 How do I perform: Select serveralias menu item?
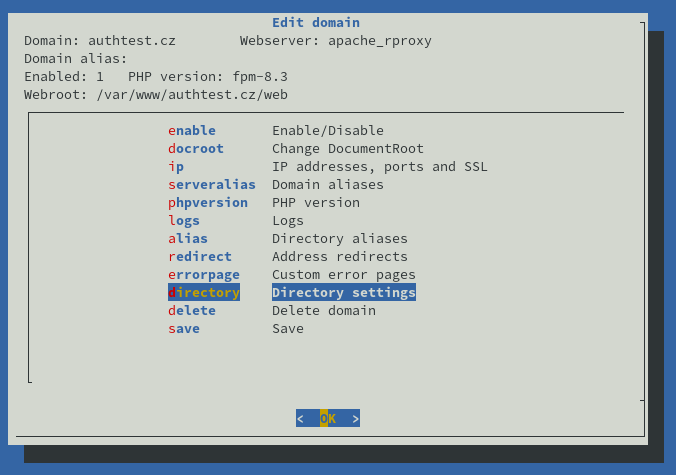tap(212, 184)
